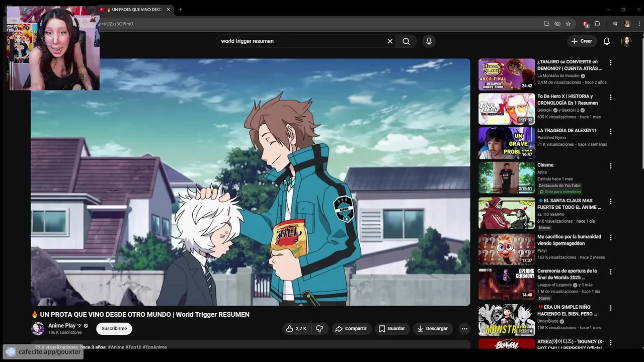This screenshot has height=362, width=644.
Task: Dislike the video with thumbs down
Action: click(319, 329)
